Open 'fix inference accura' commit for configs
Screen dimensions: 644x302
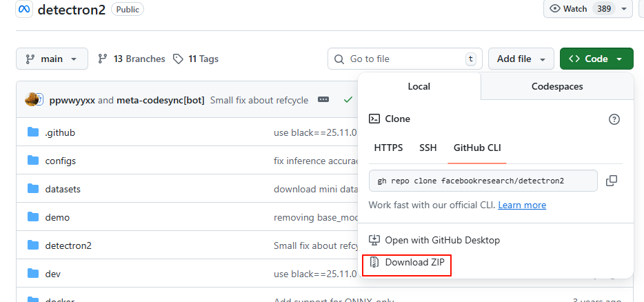(315, 161)
